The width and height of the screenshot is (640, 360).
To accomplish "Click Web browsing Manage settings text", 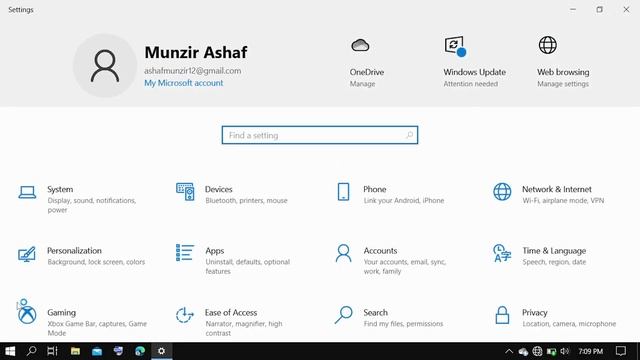I will [563, 84].
